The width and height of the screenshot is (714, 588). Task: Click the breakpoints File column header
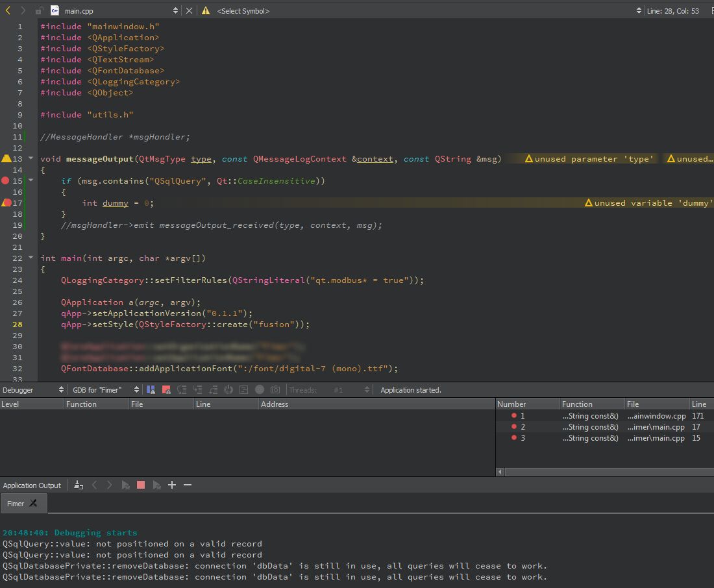657,404
